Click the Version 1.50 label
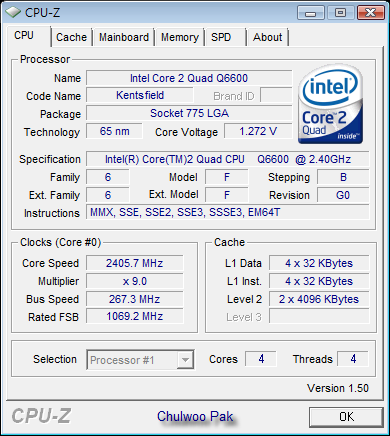This screenshot has height=436, width=390. coord(338,388)
